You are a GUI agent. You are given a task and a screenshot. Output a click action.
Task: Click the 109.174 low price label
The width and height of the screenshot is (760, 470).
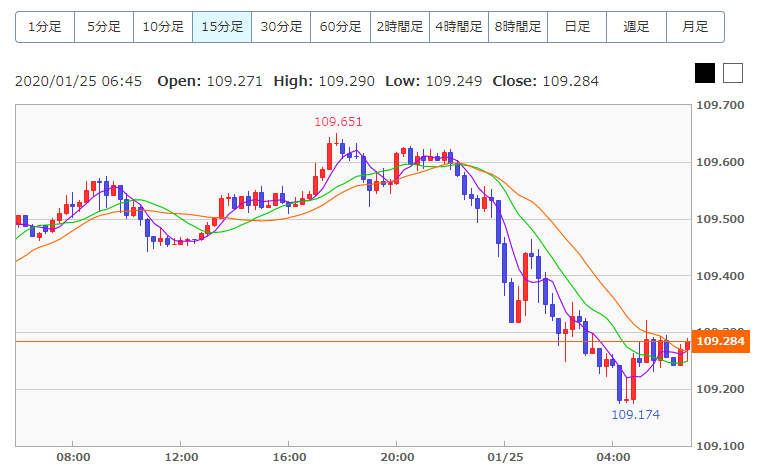click(635, 415)
